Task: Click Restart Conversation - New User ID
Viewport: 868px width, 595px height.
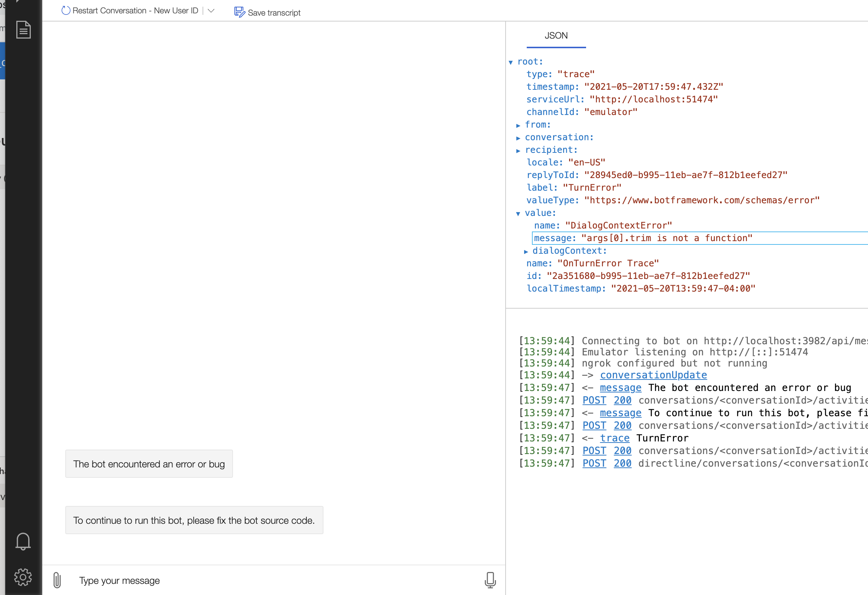Action: point(135,11)
